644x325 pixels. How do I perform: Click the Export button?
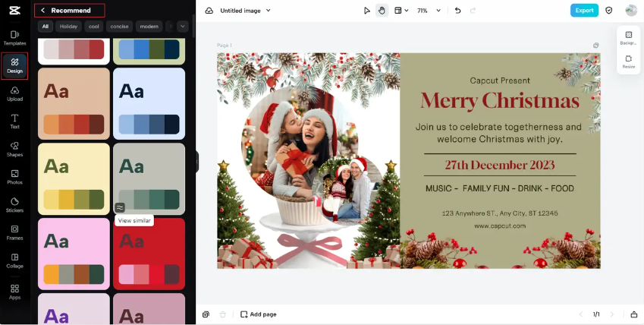coord(584,11)
